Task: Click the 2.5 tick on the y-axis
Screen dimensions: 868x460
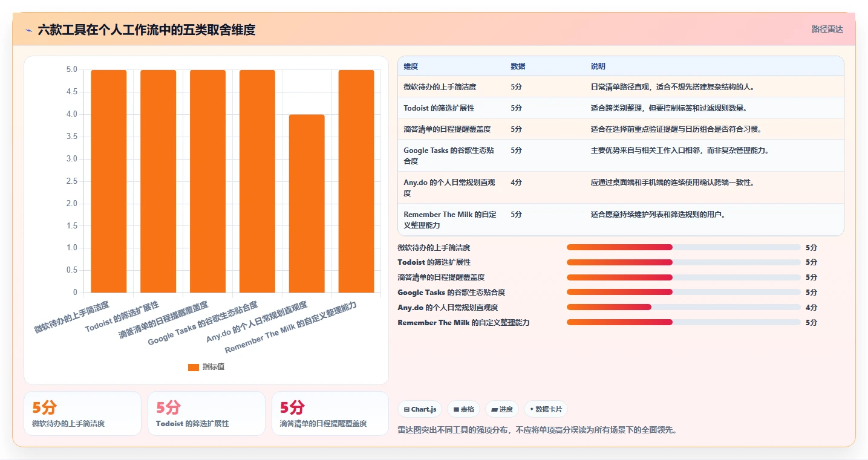Action: [x=71, y=181]
